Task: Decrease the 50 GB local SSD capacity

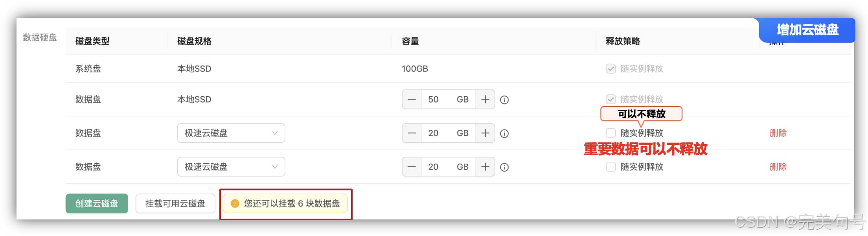Action: pos(412,100)
